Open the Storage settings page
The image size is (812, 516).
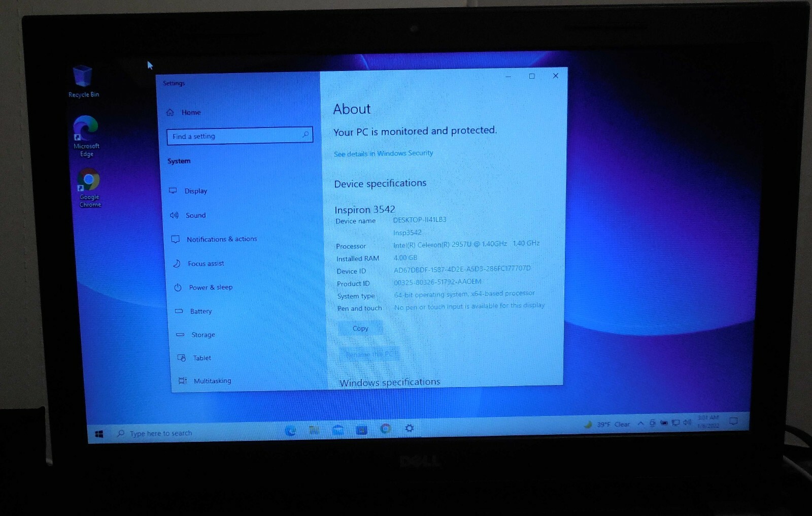pyautogui.click(x=195, y=335)
